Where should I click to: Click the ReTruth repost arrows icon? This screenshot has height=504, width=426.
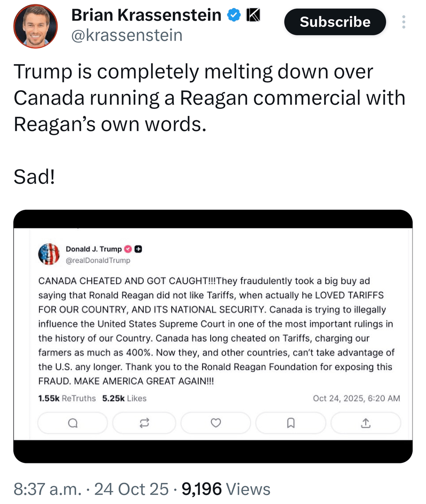144,423
